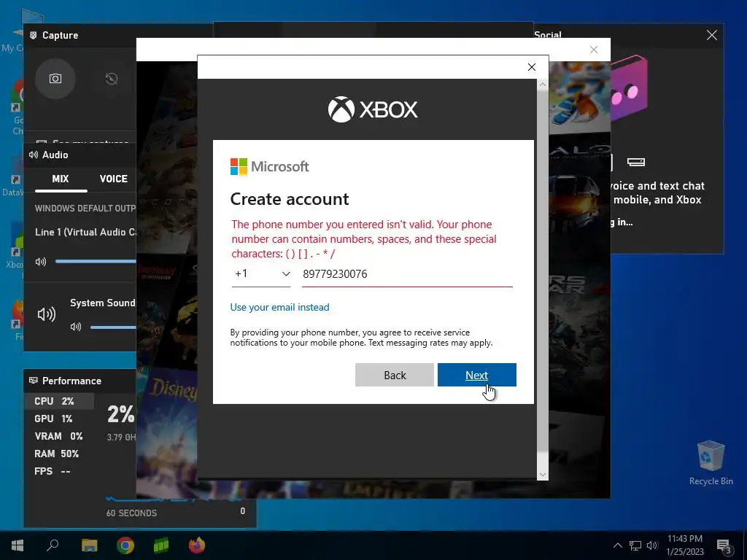The image size is (747, 560).
Task: Switch to the VOICE audio tab
Action: coord(113,179)
